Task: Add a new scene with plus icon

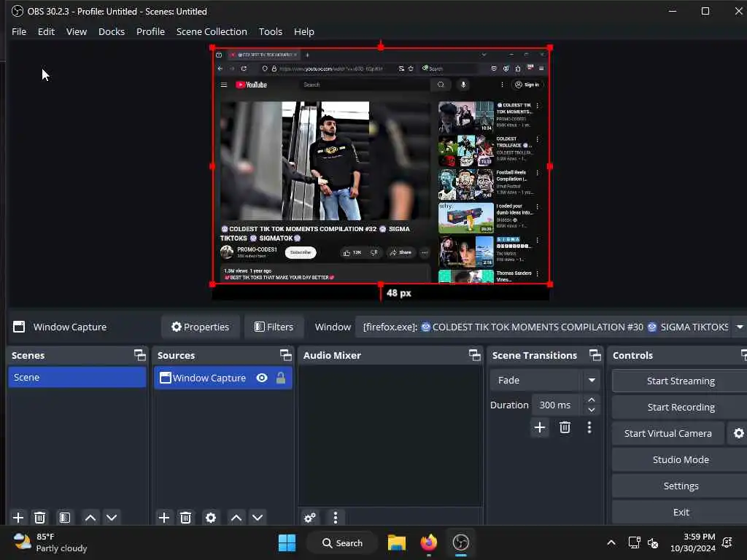Action: tap(18, 518)
